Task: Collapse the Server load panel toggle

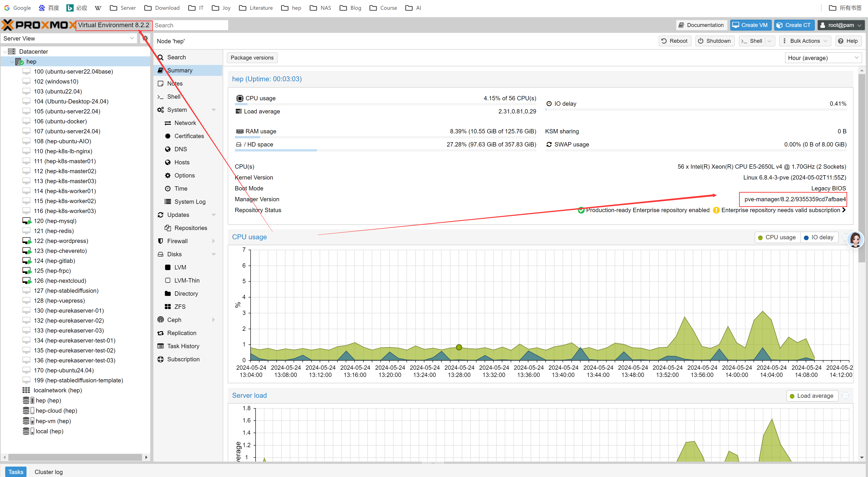Action: pos(845,396)
